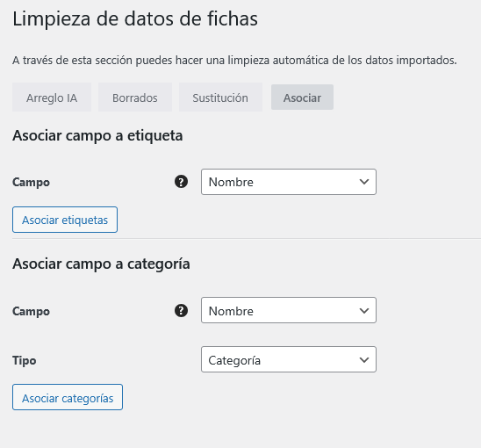The height and width of the screenshot is (448, 481).
Task: Click the Limpieza de datos de fichas title
Action: tap(135, 18)
